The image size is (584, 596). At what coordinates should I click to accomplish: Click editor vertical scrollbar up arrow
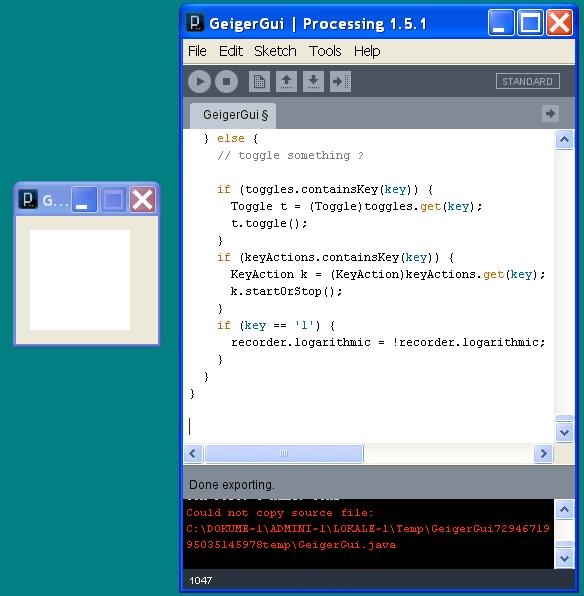click(564, 140)
